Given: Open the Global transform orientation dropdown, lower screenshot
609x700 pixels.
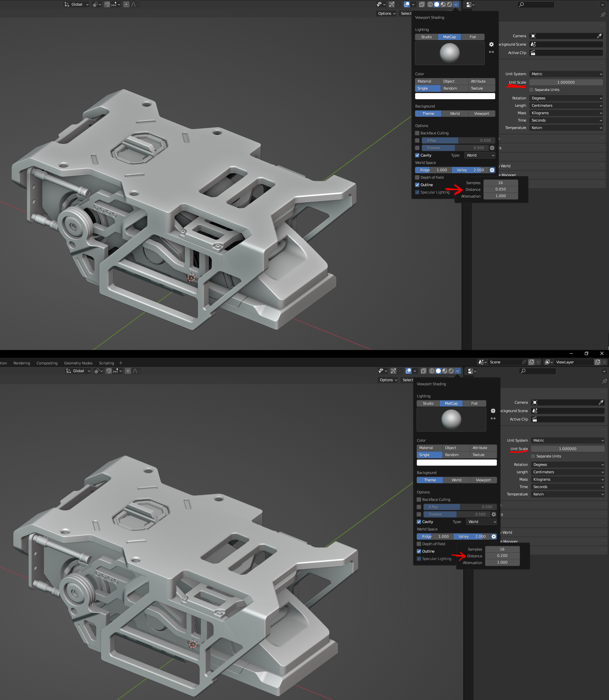Looking at the screenshot, I should [78, 371].
